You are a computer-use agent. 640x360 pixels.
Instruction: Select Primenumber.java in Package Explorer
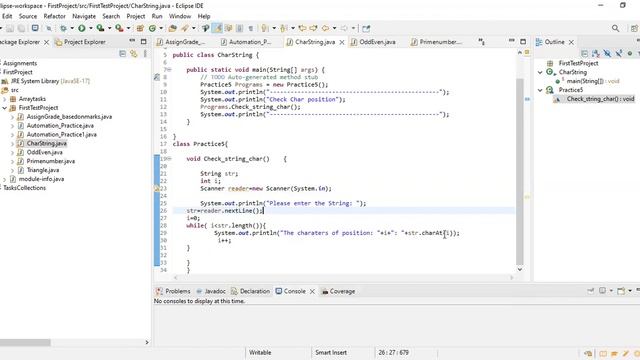pyautogui.click(x=51, y=161)
